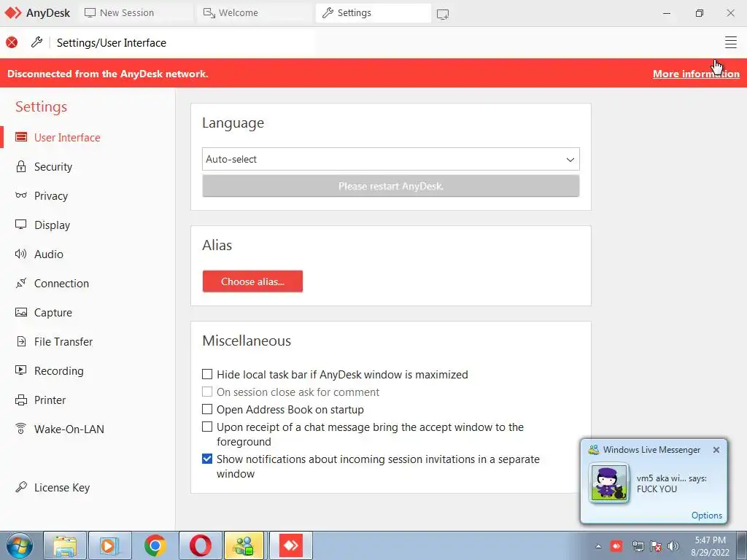Open the Action Center flag icon
Image resolution: width=747 pixels, height=560 pixels.
(x=656, y=546)
